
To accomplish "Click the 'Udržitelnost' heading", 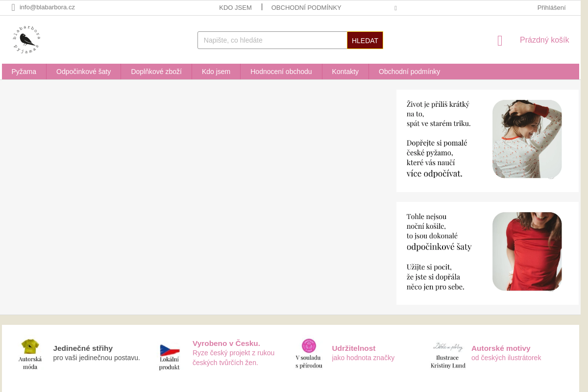I will tap(354, 348).
